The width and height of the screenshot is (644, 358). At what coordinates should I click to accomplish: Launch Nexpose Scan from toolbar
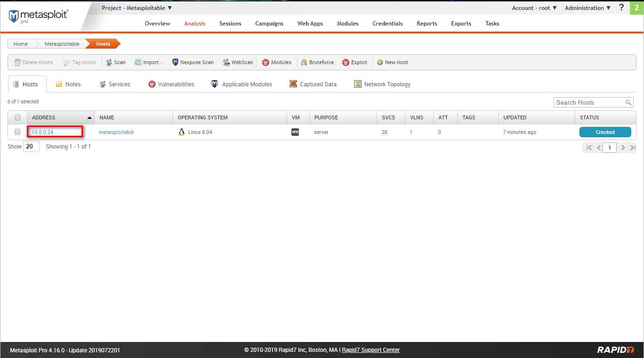[x=193, y=62]
